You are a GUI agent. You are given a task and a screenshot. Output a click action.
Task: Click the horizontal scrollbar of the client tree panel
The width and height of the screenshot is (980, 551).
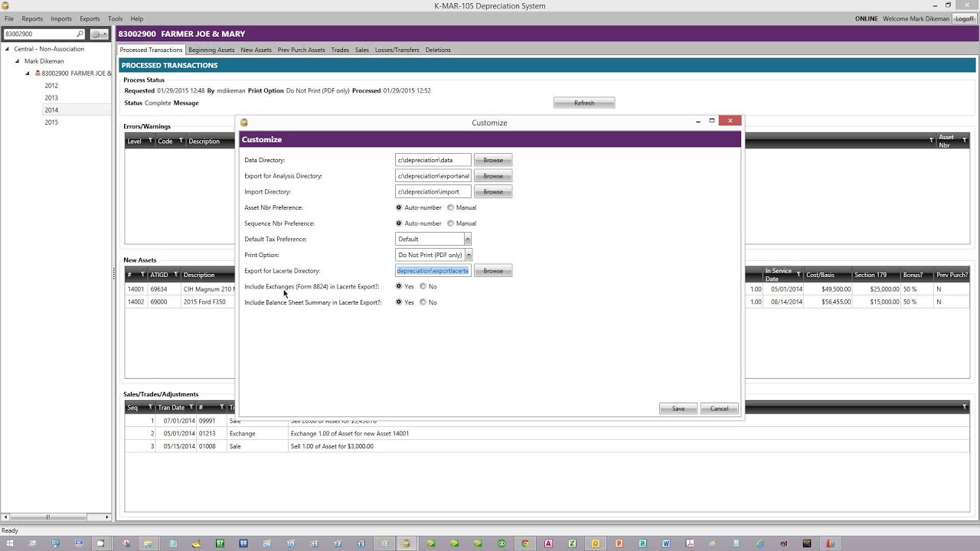(56, 517)
